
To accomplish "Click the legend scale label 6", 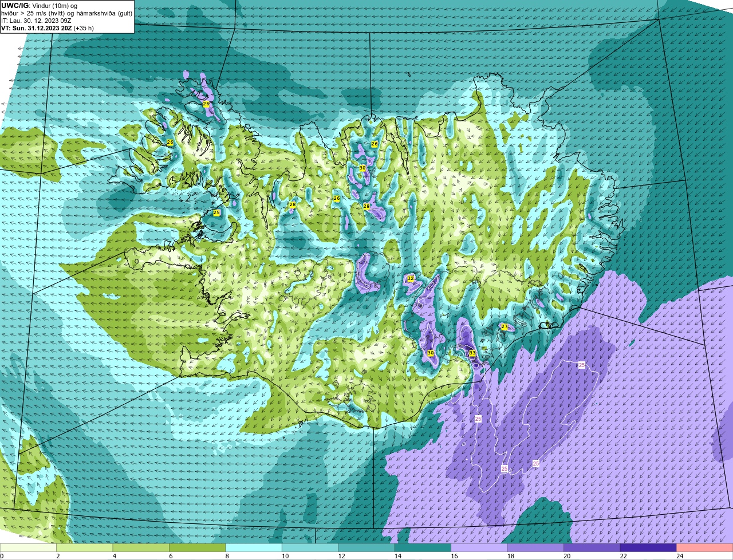I will point(170,556).
